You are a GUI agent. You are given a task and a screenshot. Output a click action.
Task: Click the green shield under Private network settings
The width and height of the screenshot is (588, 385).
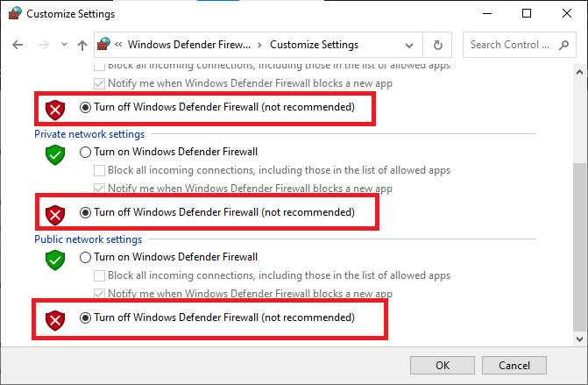[x=55, y=154]
